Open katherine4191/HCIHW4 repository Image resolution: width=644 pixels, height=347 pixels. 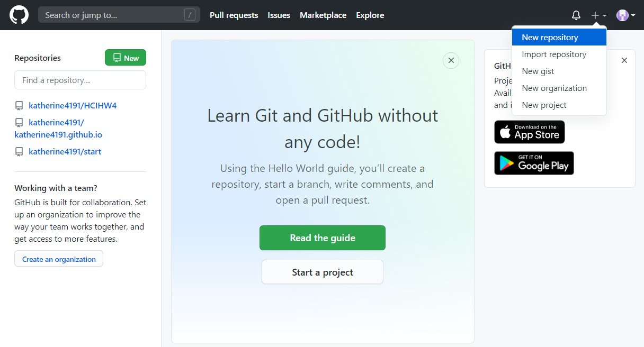click(x=73, y=105)
